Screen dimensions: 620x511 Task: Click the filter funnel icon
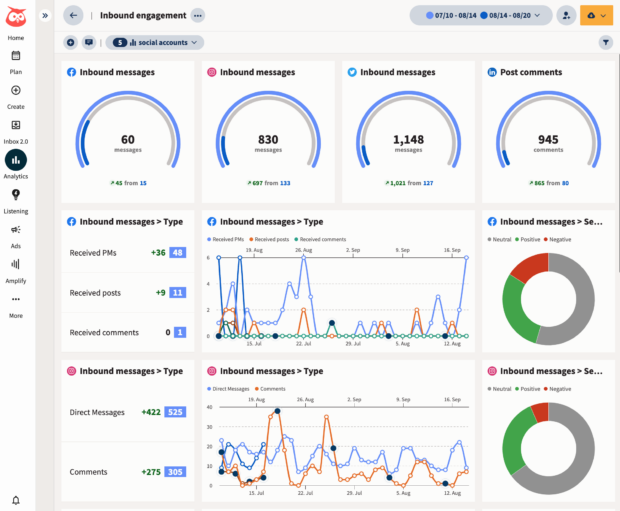606,43
